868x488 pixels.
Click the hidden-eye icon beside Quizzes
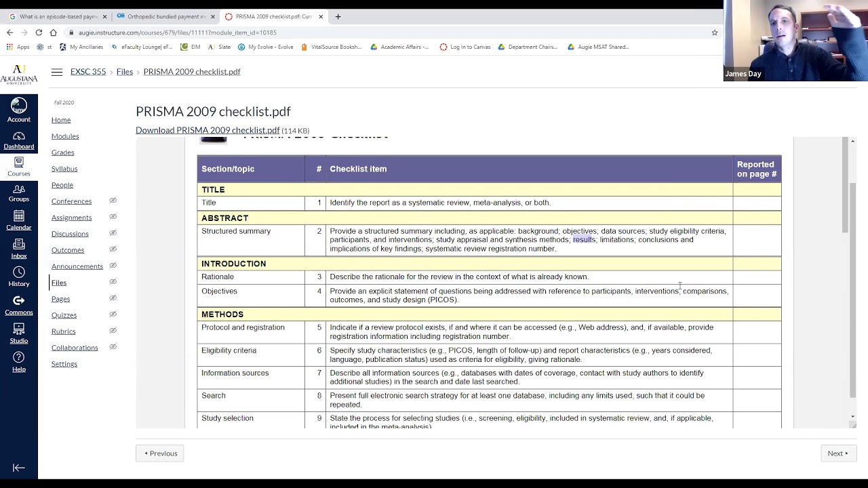coord(113,315)
